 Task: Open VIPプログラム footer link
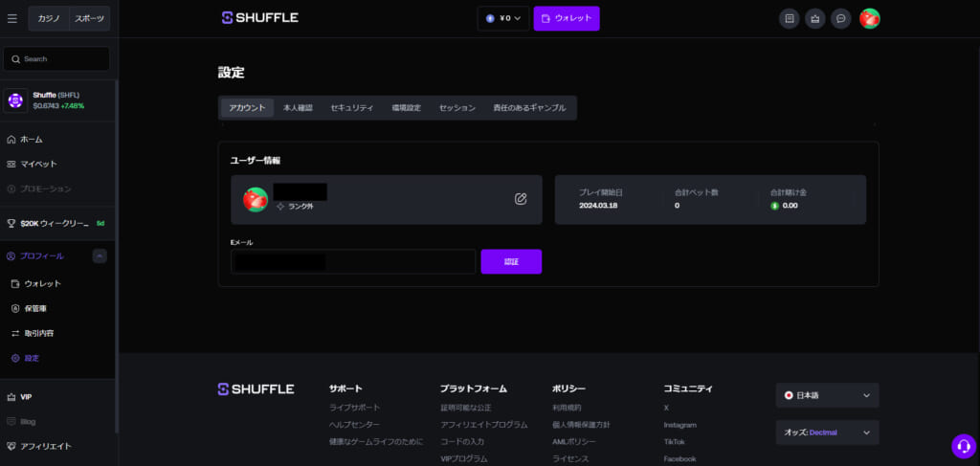tap(464, 458)
